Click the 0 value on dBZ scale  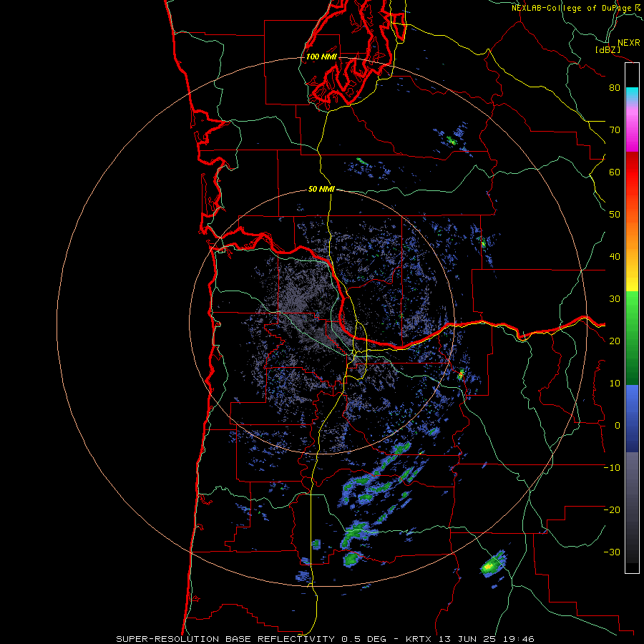(x=617, y=426)
